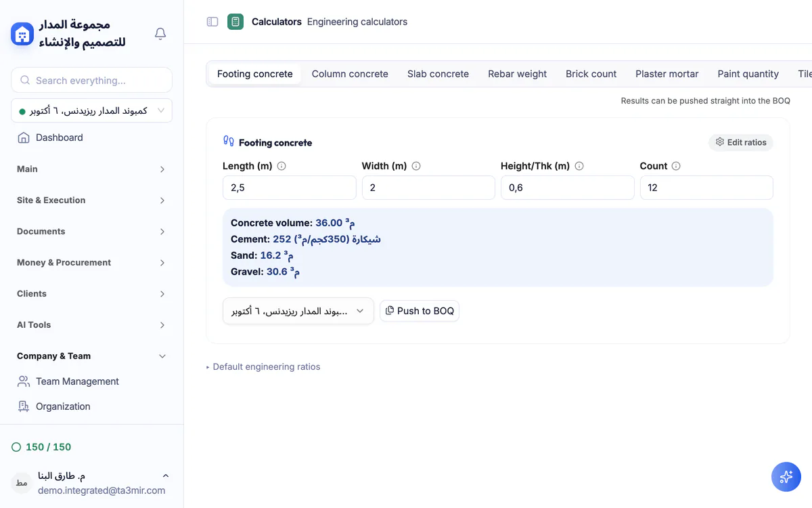The height and width of the screenshot is (508, 812).
Task: Click the credits circle icon near 150 / 150
Action: tap(16, 447)
